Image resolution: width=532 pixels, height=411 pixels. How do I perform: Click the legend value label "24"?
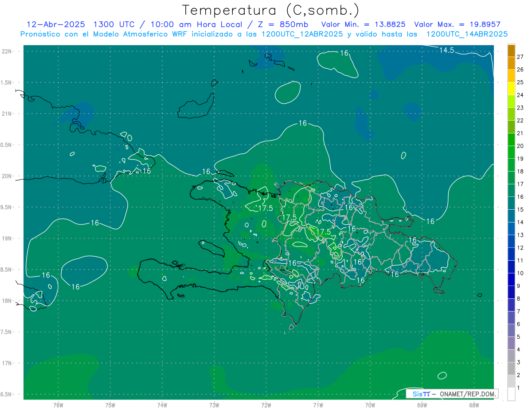[520, 95]
